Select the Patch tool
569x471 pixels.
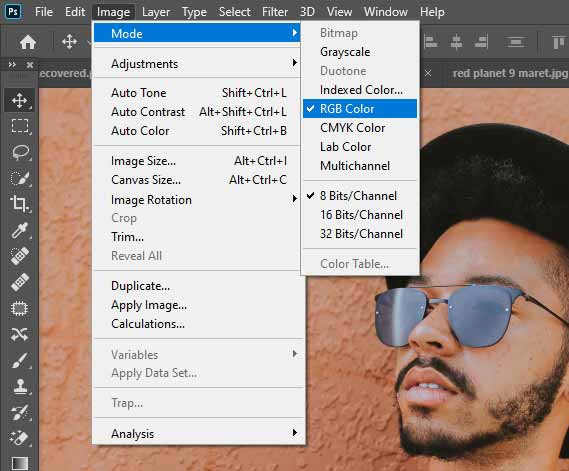click(x=20, y=308)
